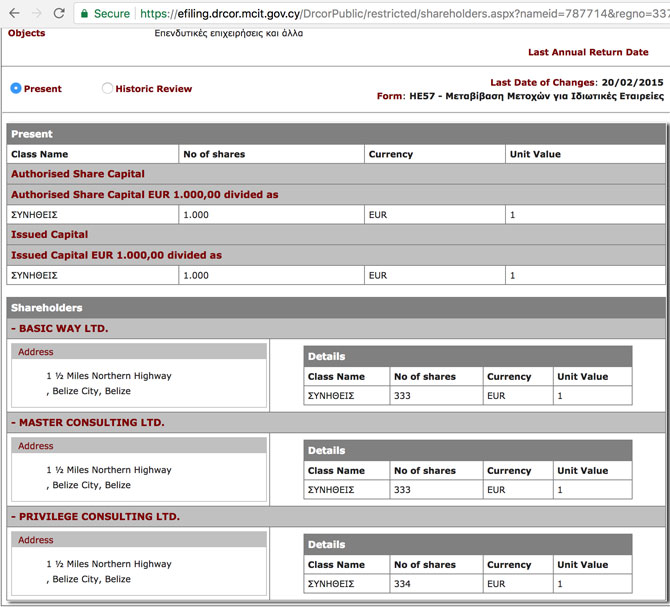Screen dimensions: 670x607
Task: Click the Unit Value column header in Present table
Action: click(585, 154)
